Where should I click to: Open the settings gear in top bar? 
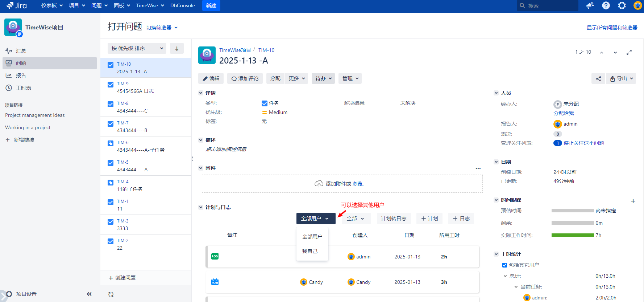click(622, 5)
